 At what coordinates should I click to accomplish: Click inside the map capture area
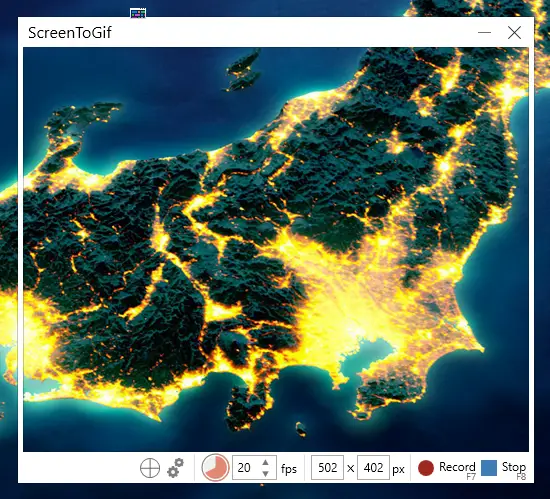[276, 249]
